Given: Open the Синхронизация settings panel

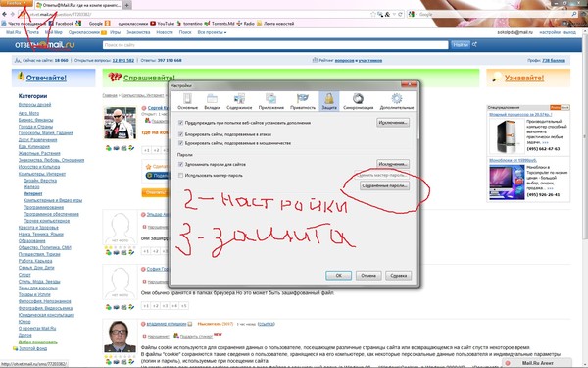Looking at the screenshot, I should [x=358, y=101].
